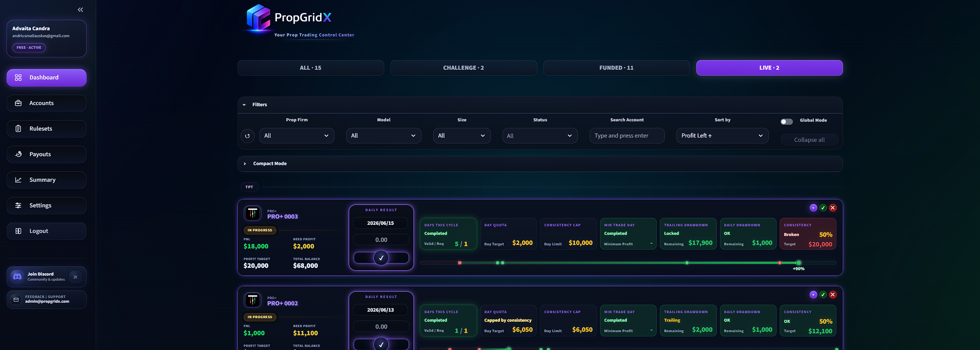
Task: Click the feedback envelope icon
Action: click(16, 300)
